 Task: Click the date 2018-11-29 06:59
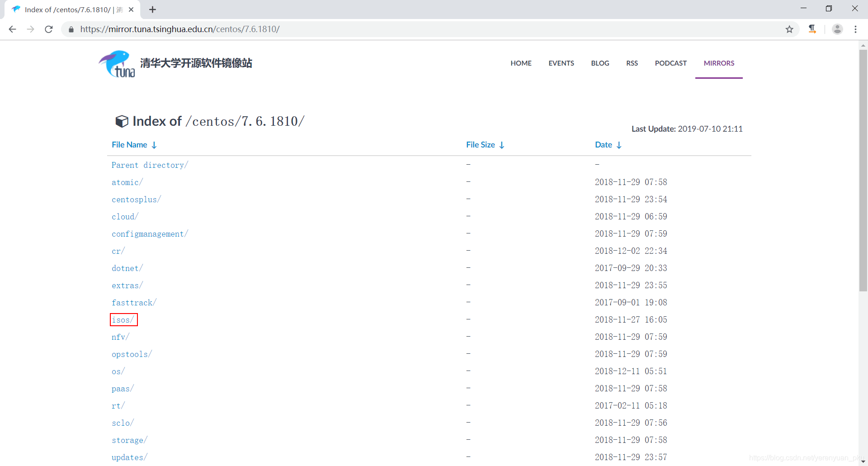point(631,217)
